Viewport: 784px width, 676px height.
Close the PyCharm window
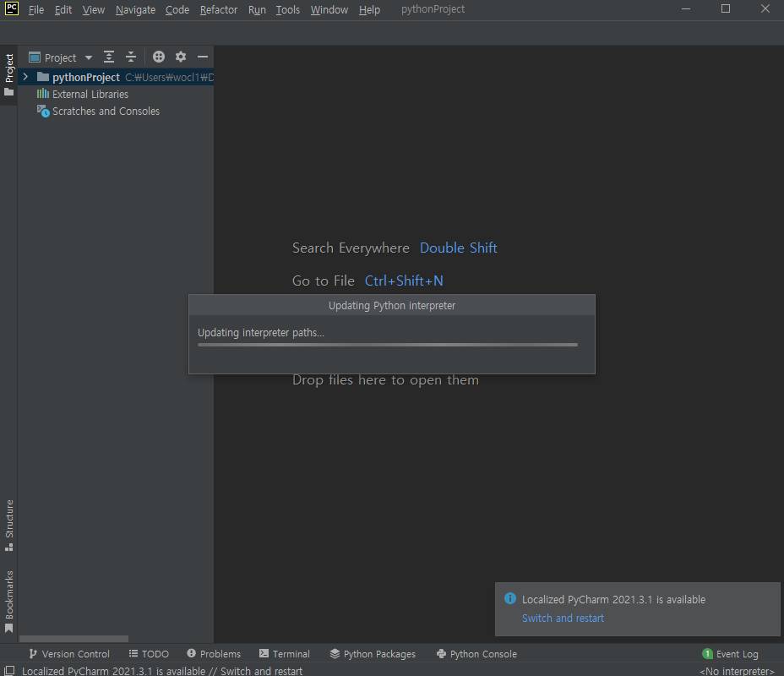765,9
